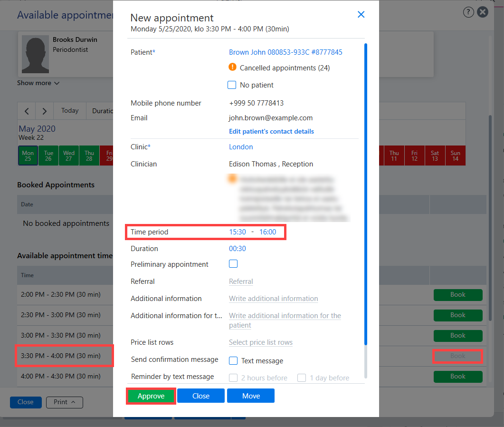Screen dimensions: 504x427
Task: Select Fri 12 in calendar strip
Action: tap(415, 156)
